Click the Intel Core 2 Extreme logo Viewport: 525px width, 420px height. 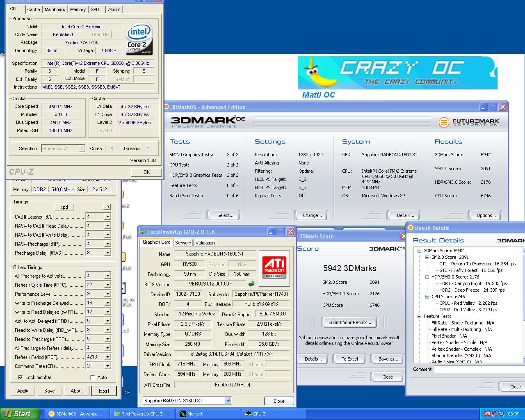coord(139,39)
